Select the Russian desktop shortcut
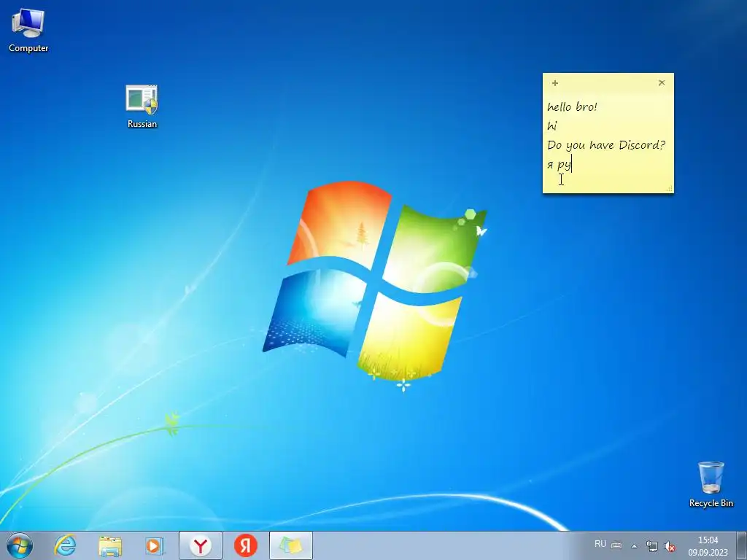747x560 pixels. point(142,106)
